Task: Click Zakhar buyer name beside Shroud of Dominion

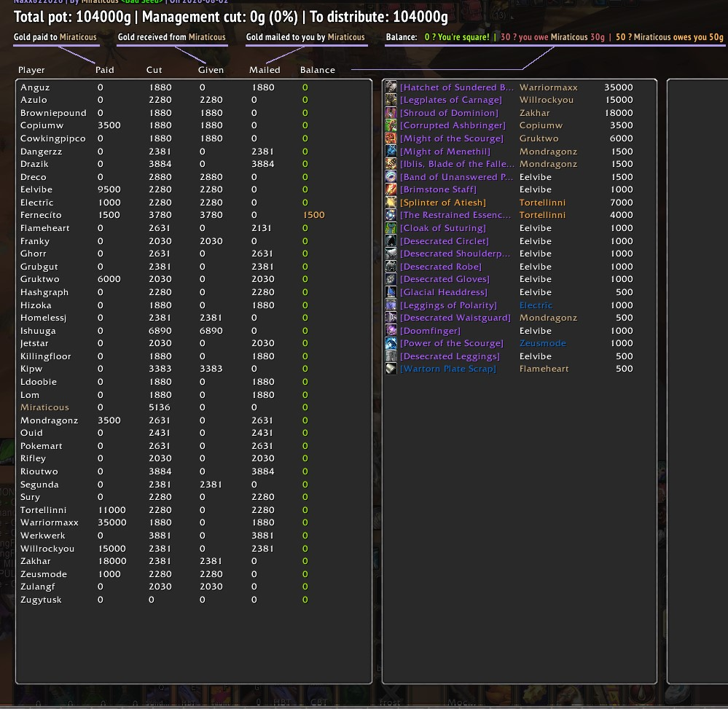Action: (x=534, y=113)
